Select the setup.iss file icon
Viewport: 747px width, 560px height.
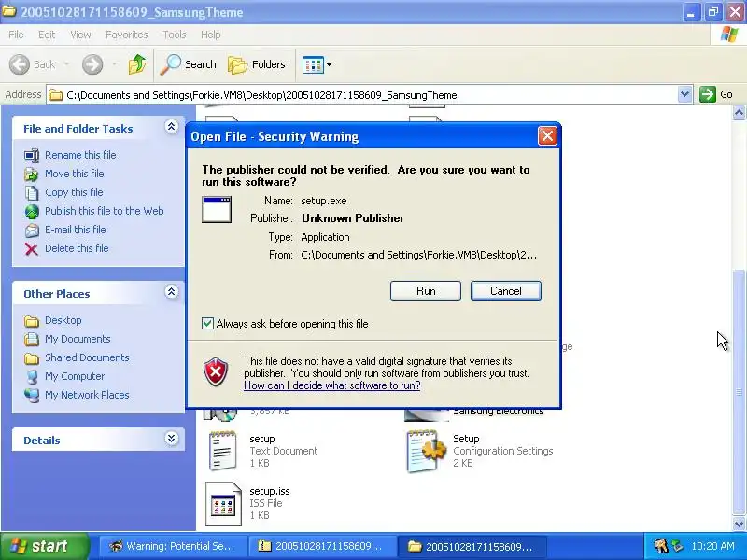click(x=223, y=503)
